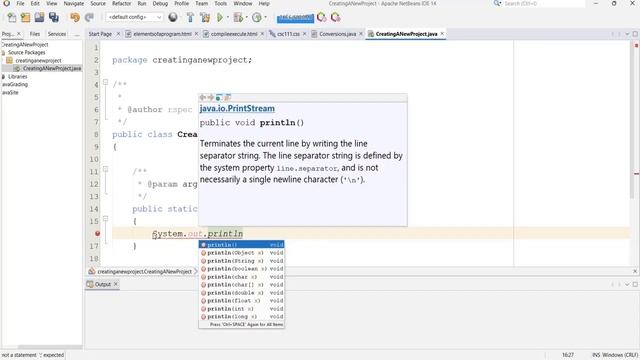Switch to the Files panel tab
The width and height of the screenshot is (640, 360).
pos(35,34)
